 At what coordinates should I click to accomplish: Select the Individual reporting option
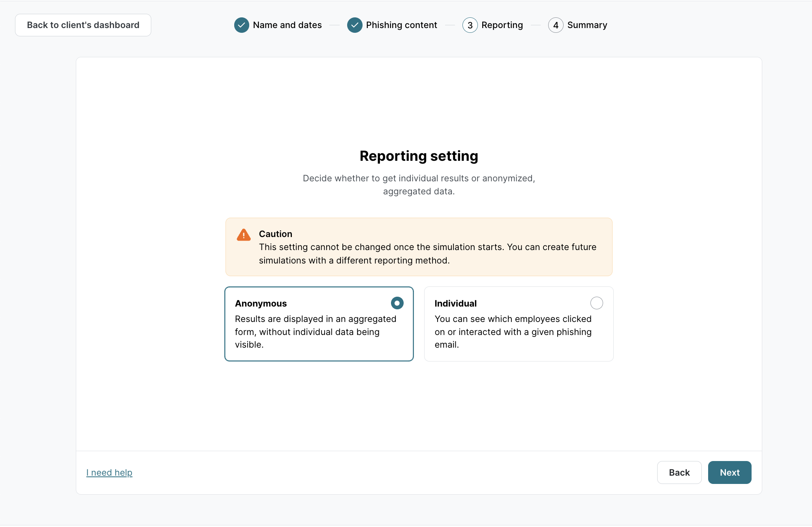[x=519, y=324]
